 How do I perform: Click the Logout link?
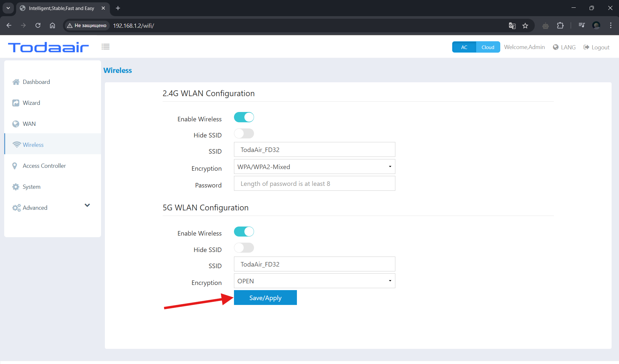(x=597, y=47)
